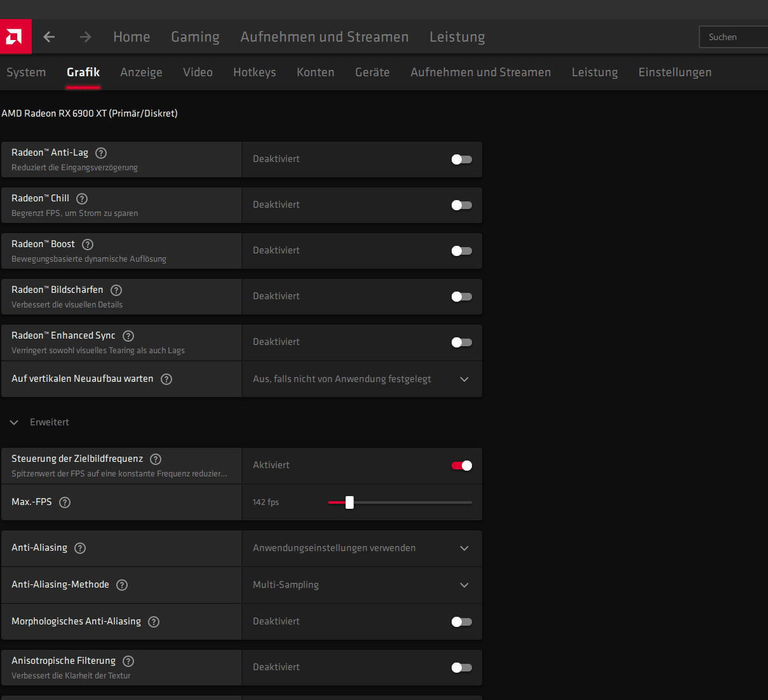Click the Anisotropische Filterung label
The height and width of the screenshot is (700, 768).
tap(64, 661)
